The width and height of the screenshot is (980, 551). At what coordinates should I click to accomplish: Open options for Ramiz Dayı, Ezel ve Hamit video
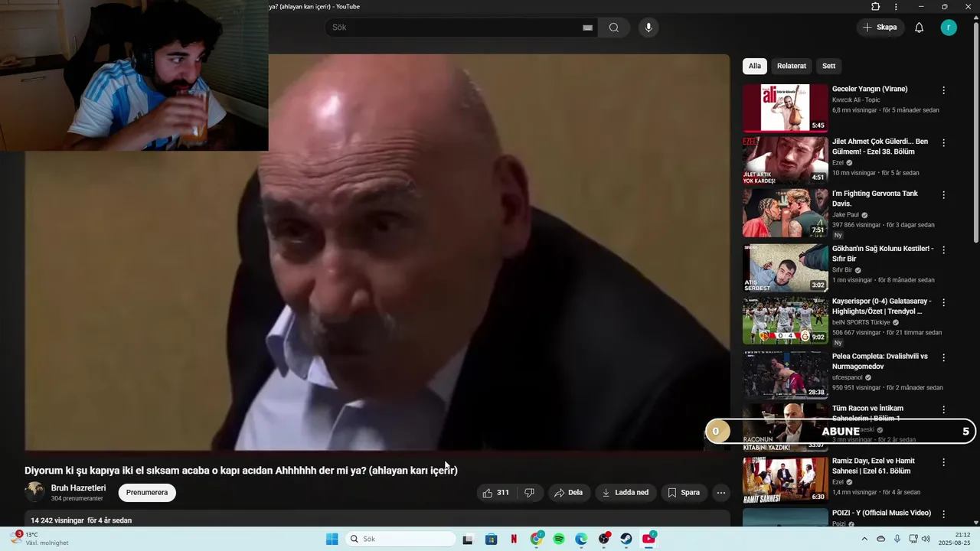[943, 462]
